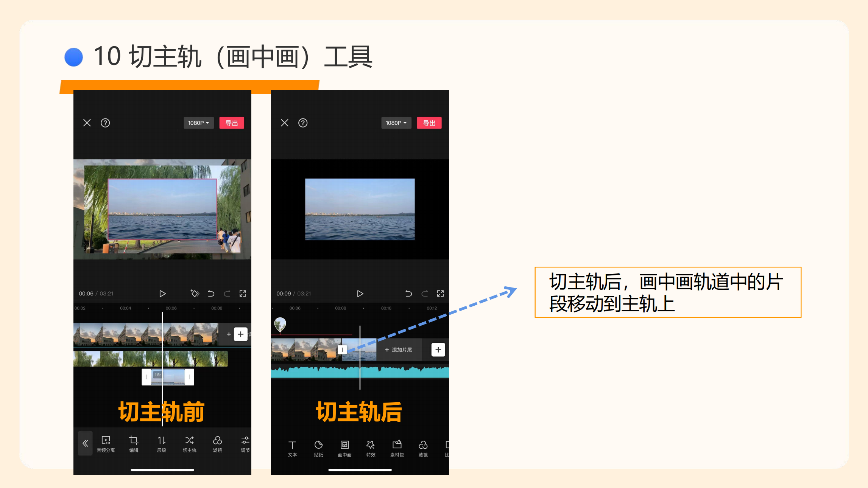Open the 调节 adjustment tool
868x488 pixels.
245,444
